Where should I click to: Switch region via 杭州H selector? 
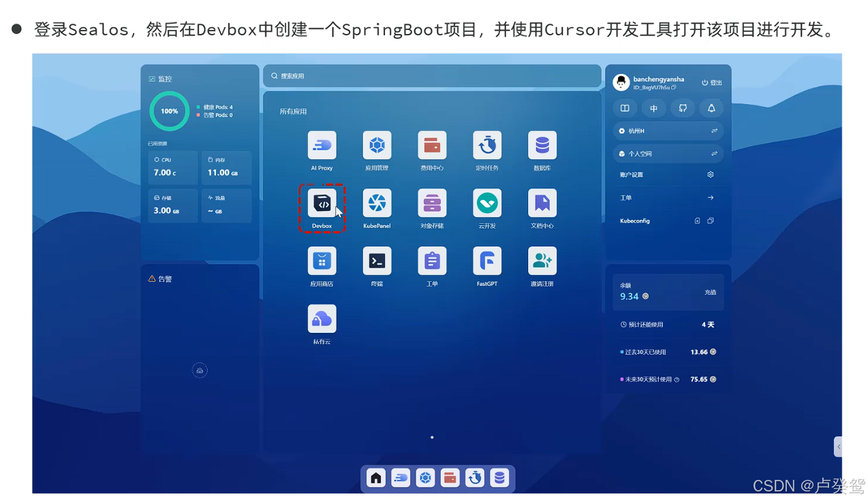(x=668, y=131)
